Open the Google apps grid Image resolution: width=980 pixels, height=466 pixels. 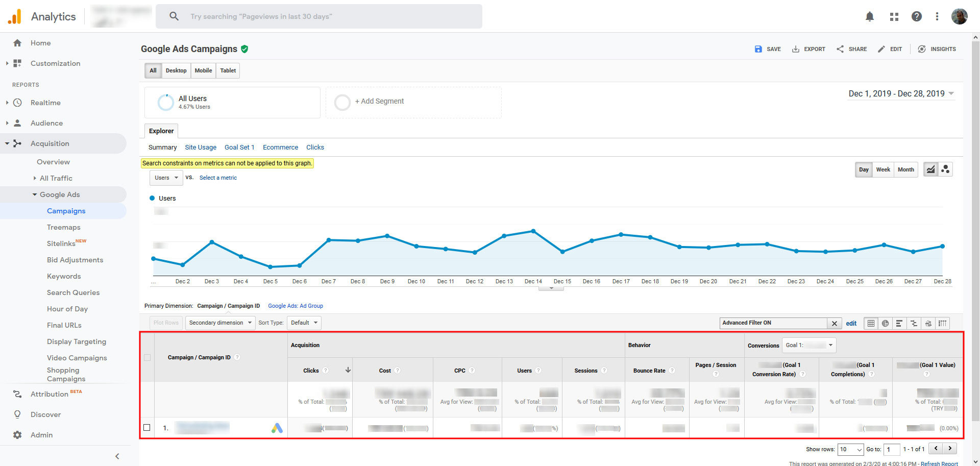[x=894, y=16]
